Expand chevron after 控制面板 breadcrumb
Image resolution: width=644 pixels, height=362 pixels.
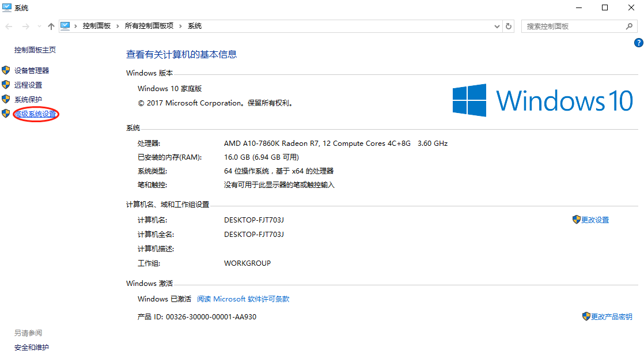pos(118,26)
